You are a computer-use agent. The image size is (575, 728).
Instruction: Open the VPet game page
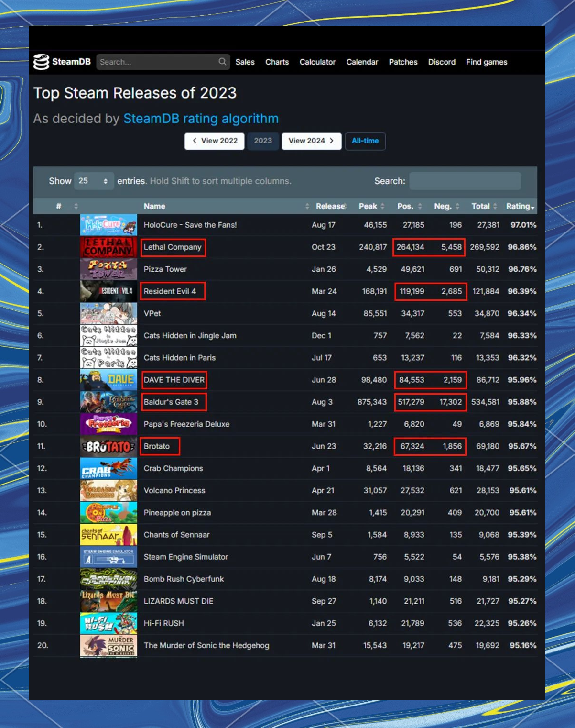(x=152, y=313)
